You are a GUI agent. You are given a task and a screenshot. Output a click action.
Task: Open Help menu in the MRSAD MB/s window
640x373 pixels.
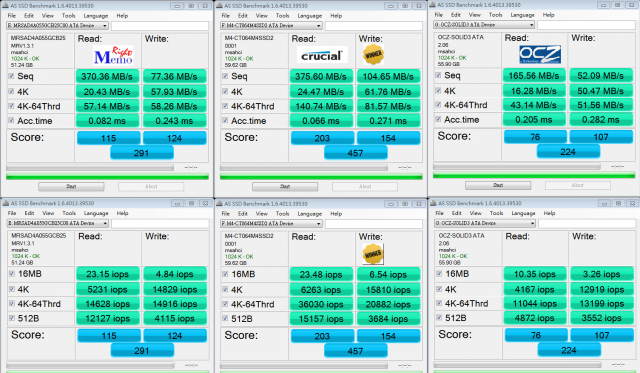click(x=122, y=16)
